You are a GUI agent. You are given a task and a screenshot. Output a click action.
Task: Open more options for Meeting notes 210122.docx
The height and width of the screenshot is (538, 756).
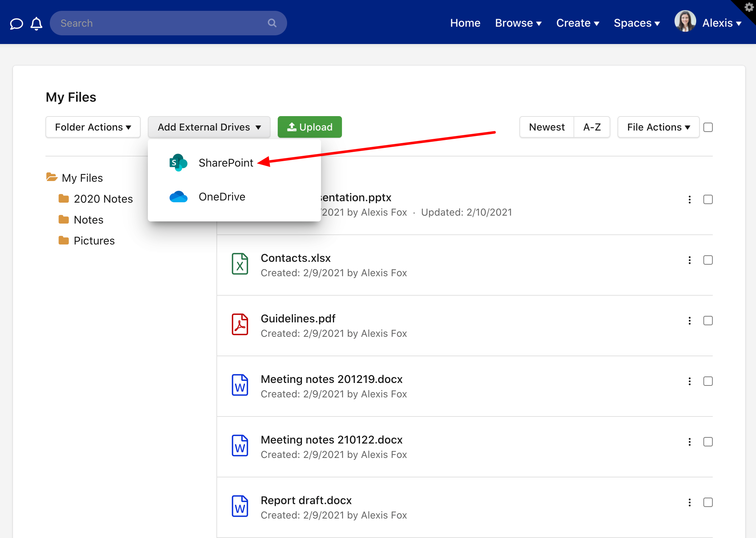click(x=690, y=442)
